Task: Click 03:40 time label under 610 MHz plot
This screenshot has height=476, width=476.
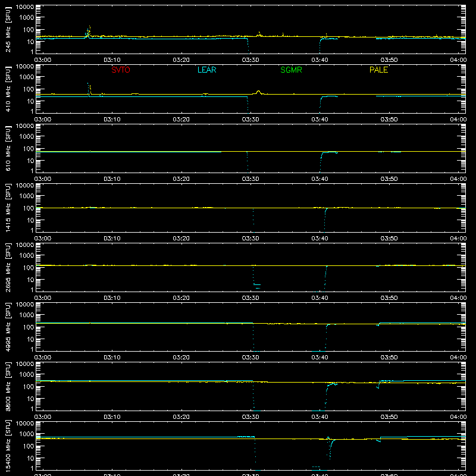Action: click(320, 179)
